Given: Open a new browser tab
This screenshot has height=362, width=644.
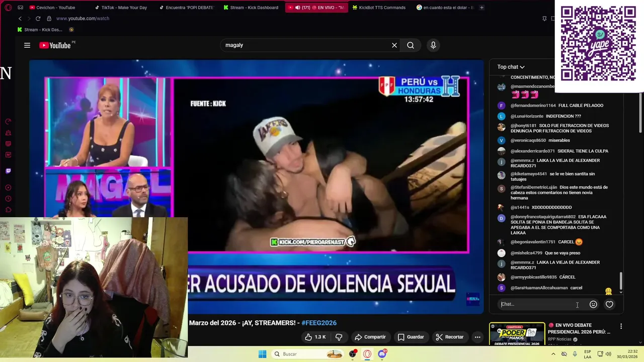Looking at the screenshot, I should click(481, 8).
